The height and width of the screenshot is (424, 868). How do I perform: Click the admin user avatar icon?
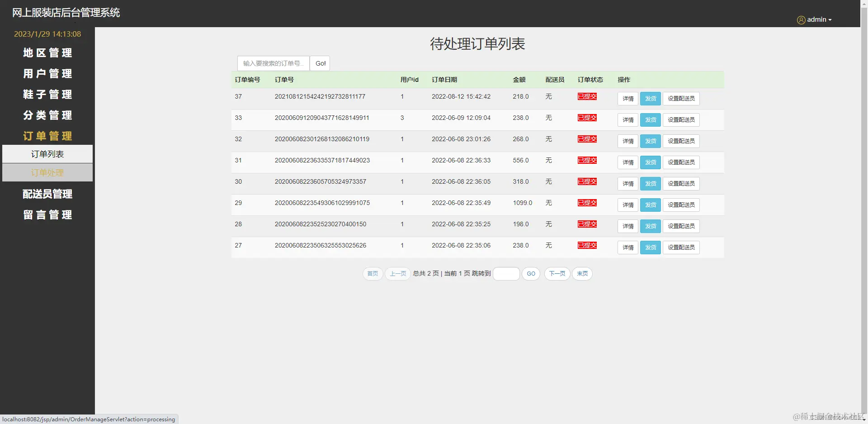(x=801, y=20)
